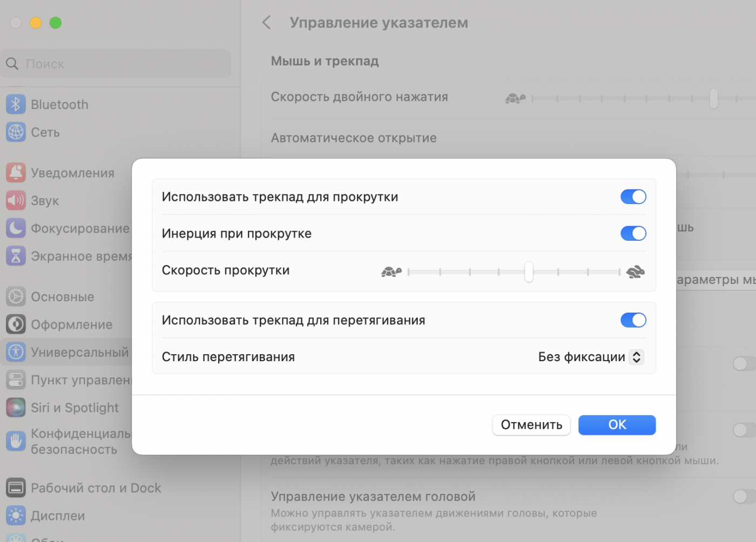The image size is (756, 542).
Task: Click the Экранное время hourglass icon
Action: pos(16,256)
